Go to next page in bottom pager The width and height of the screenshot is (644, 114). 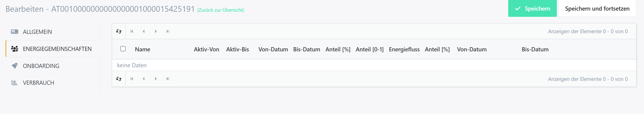tap(156, 79)
